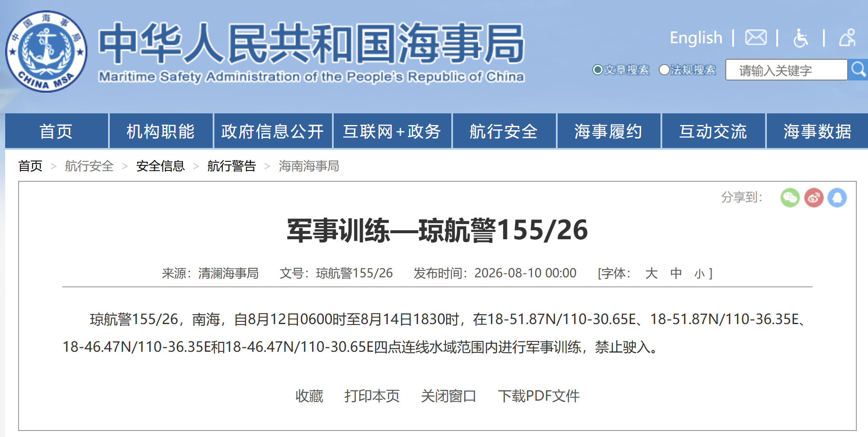Viewport: 868px width, 437px height.
Task: Click the 分享到 label
Action: pyautogui.click(x=741, y=197)
